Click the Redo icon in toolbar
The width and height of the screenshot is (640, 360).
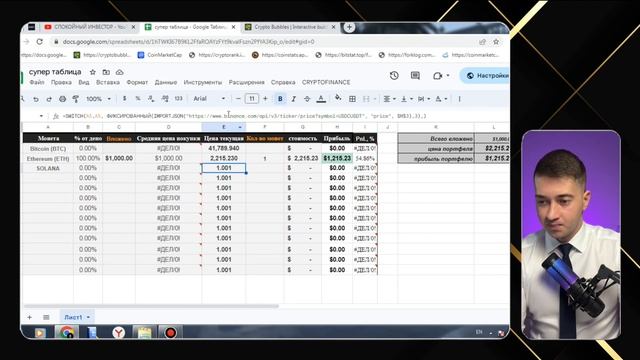[49, 99]
